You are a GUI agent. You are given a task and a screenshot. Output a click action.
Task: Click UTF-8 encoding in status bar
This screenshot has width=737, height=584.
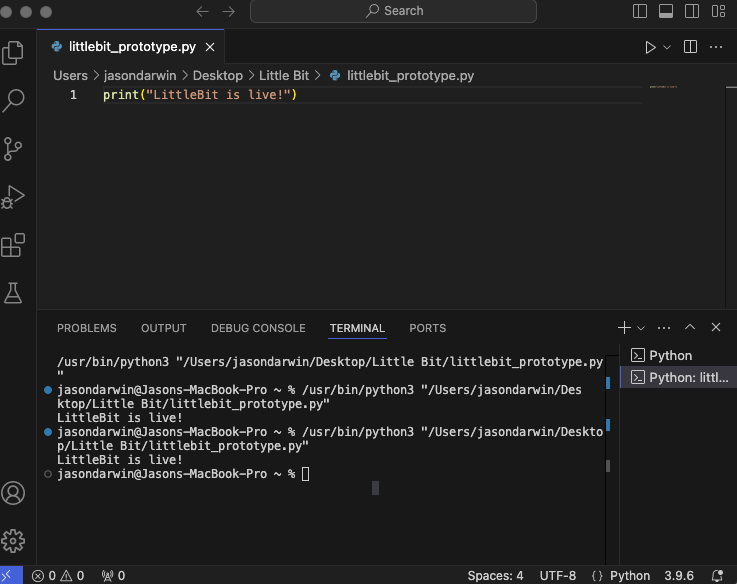[x=558, y=576]
